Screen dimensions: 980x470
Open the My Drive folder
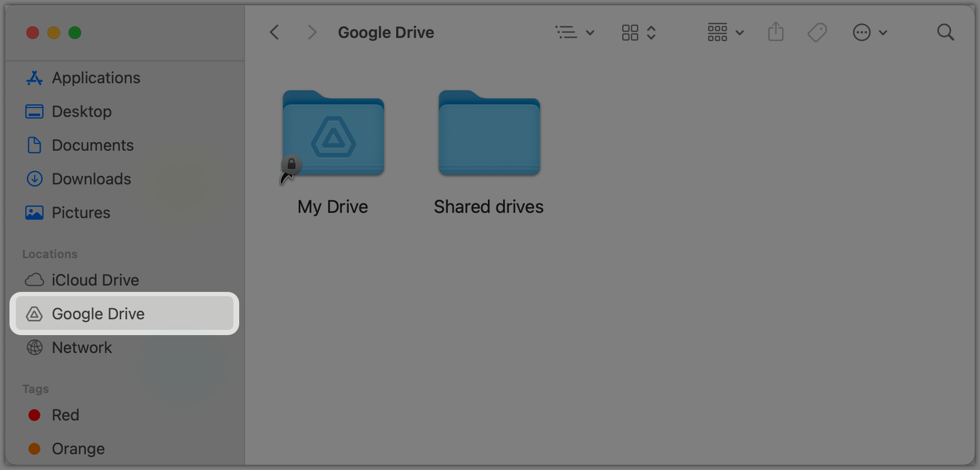pyautogui.click(x=333, y=133)
